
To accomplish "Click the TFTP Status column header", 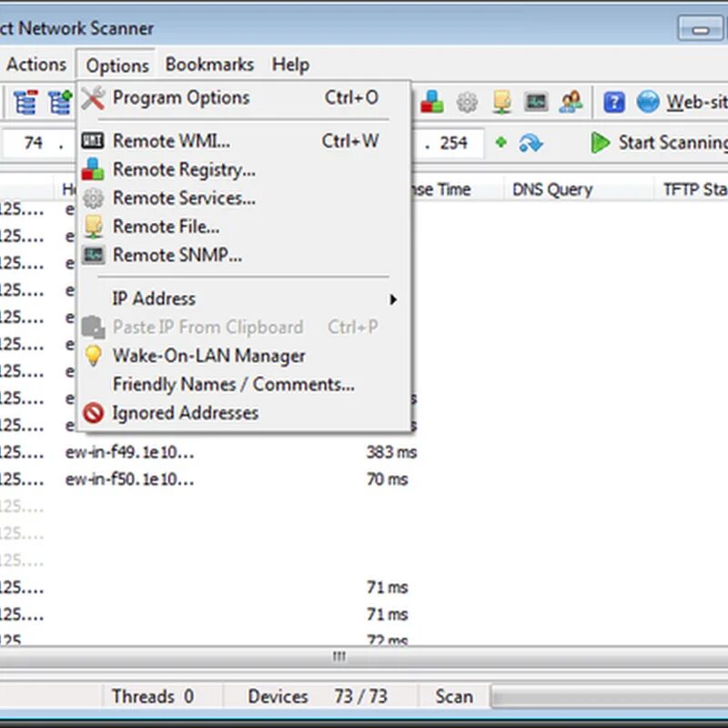I will (x=692, y=189).
